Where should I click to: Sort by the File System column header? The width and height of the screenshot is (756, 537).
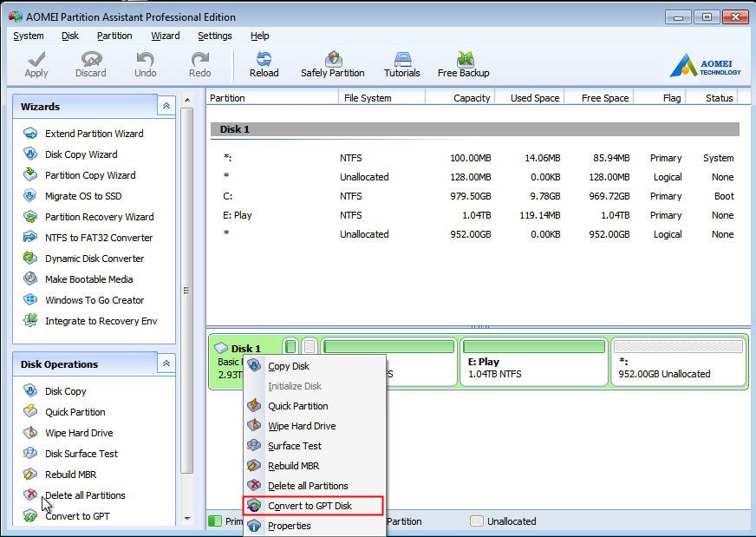click(x=381, y=98)
